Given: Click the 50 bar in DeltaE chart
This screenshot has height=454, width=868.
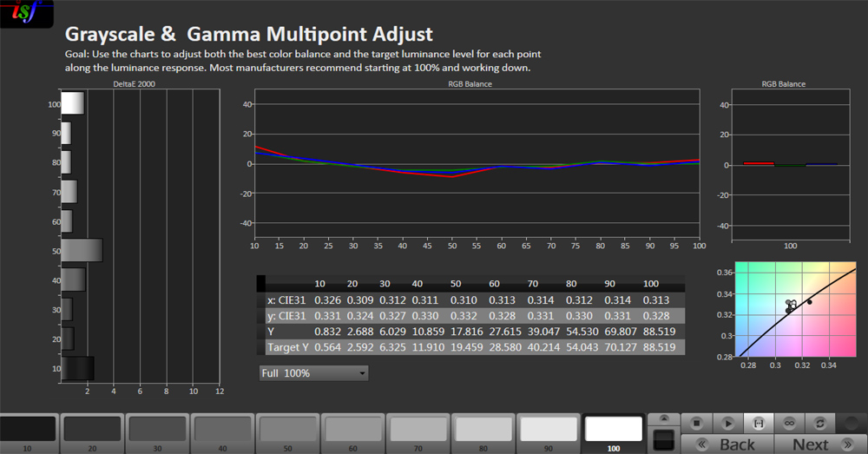Looking at the screenshot, I should coord(82,251).
